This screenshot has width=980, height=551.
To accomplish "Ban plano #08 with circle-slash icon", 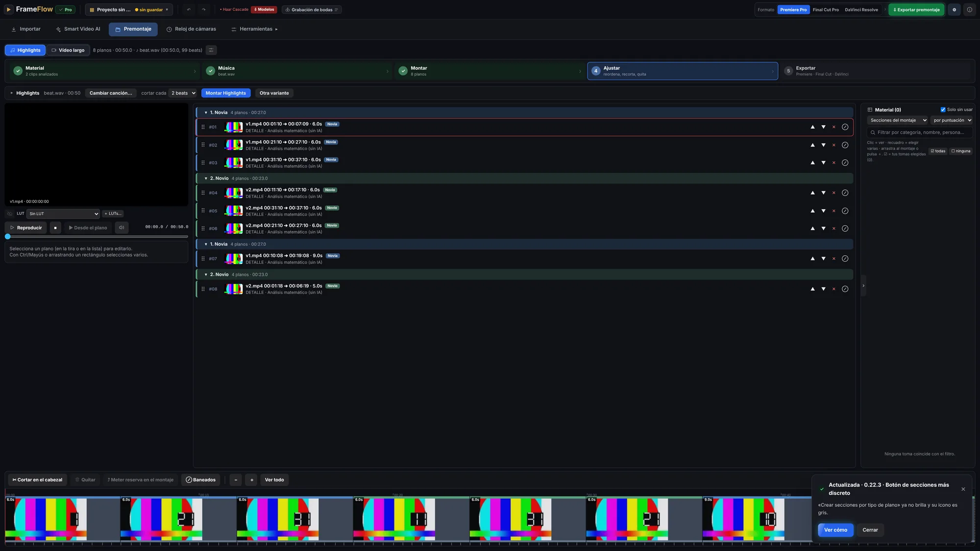I will tap(845, 289).
